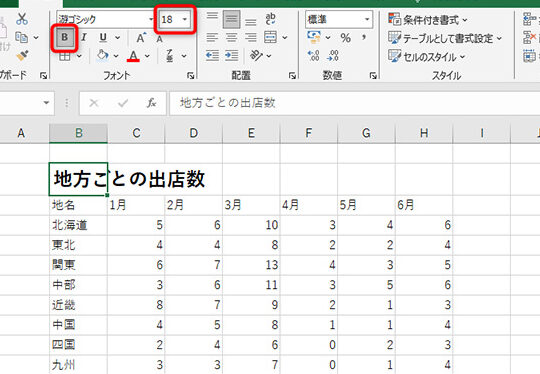Select the 3月 header cell
This screenshot has height=374, width=540.
coord(251,205)
